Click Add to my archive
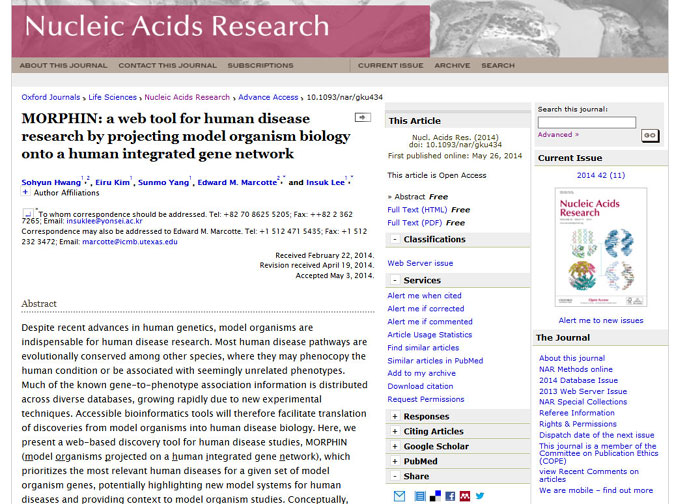Viewport: 700px width, 504px height. point(421,373)
